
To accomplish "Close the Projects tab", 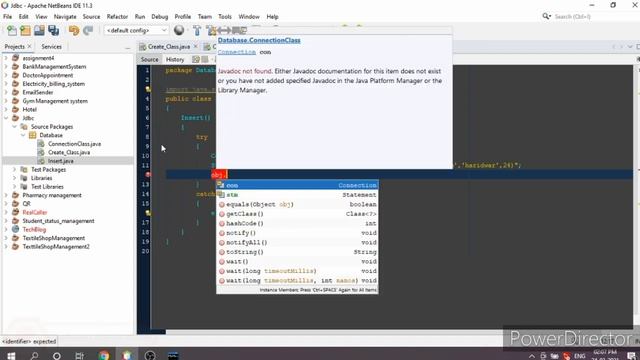I will click(x=29, y=47).
